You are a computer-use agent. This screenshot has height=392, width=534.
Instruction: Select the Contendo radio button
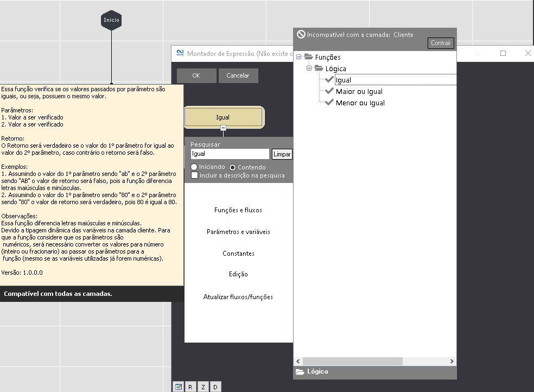233,167
